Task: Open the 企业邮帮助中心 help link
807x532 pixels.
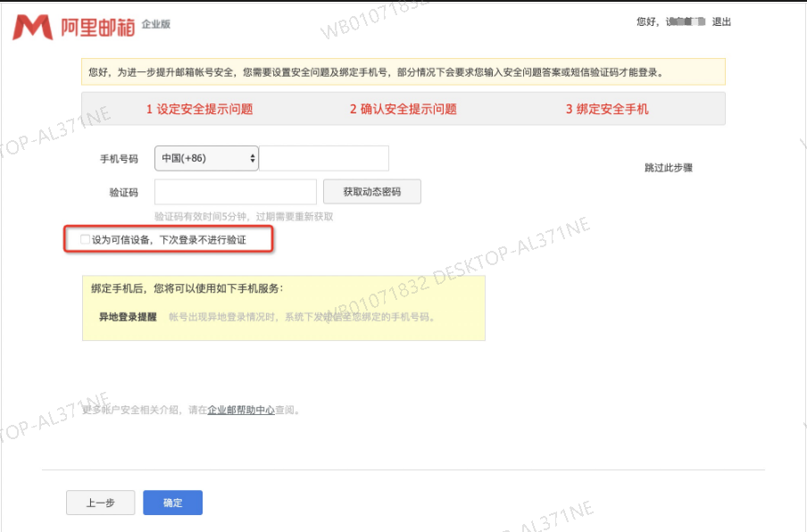Action: (x=239, y=410)
